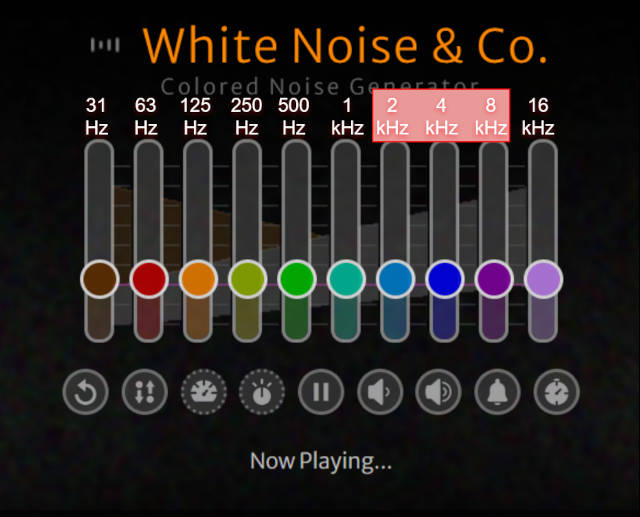Click the equalizer bars logo icon
Image resolution: width=640 pixels, height=517 pixels.
pos(105,45)
